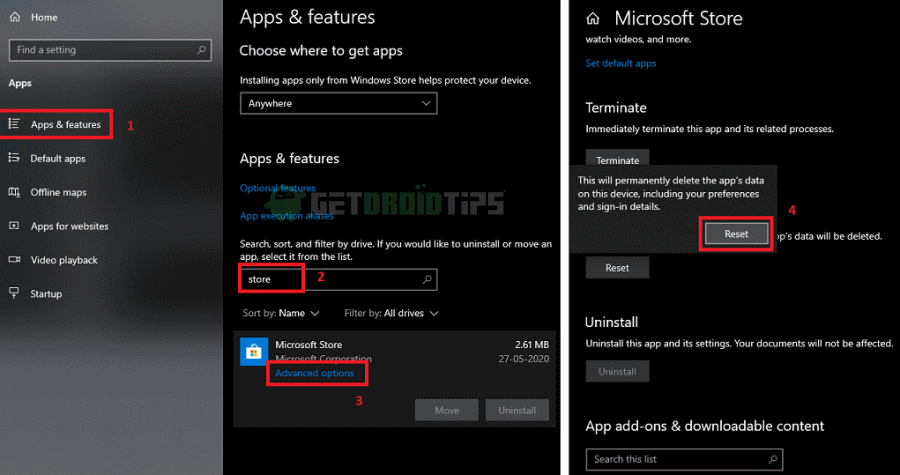900x475 pixels.
Task: Expand the Sort by Name dropdown
Action: (x=287, y=313)
